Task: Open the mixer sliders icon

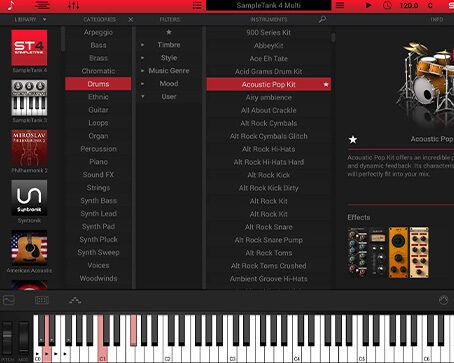Action: tap(74, 6)
